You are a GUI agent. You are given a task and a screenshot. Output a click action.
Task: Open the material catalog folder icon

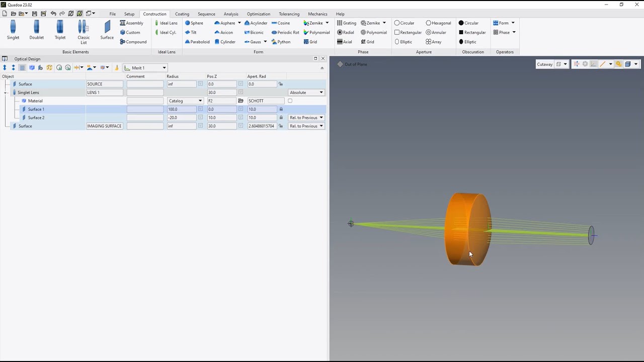click(x=240, y=101)
